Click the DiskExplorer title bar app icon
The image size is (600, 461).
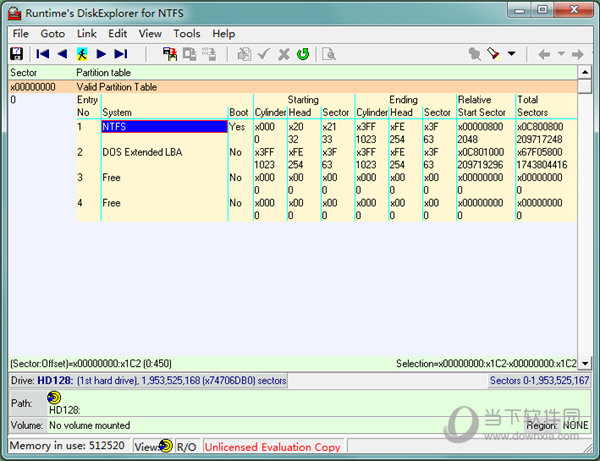coord(15,13)
